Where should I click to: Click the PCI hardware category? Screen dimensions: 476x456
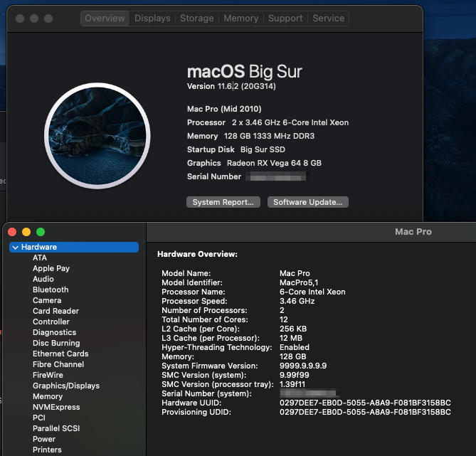39,418
